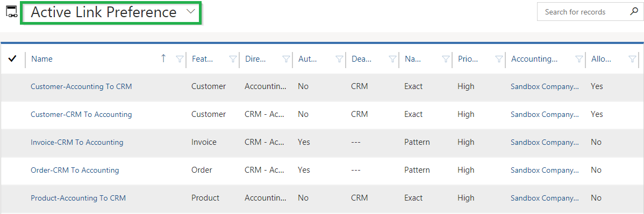The image size is (644, 214).
Task: Open filter icon on Accounting... column
Action: [x=579, y=59]
